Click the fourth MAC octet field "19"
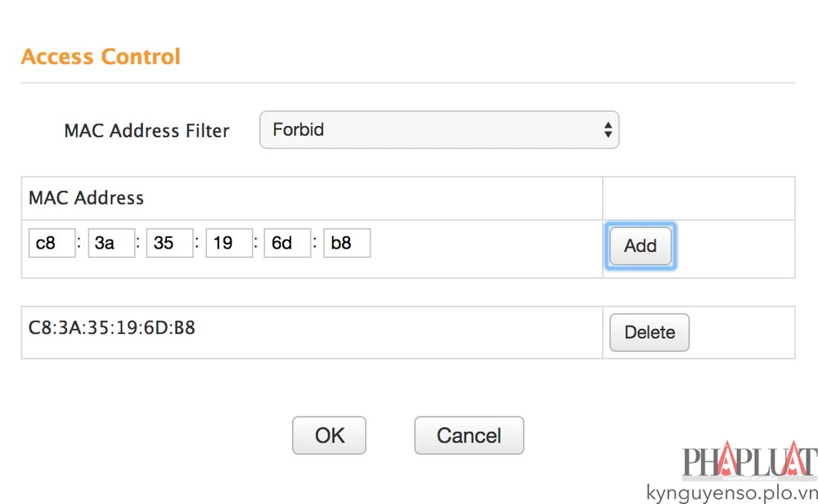 click(229, 244)
